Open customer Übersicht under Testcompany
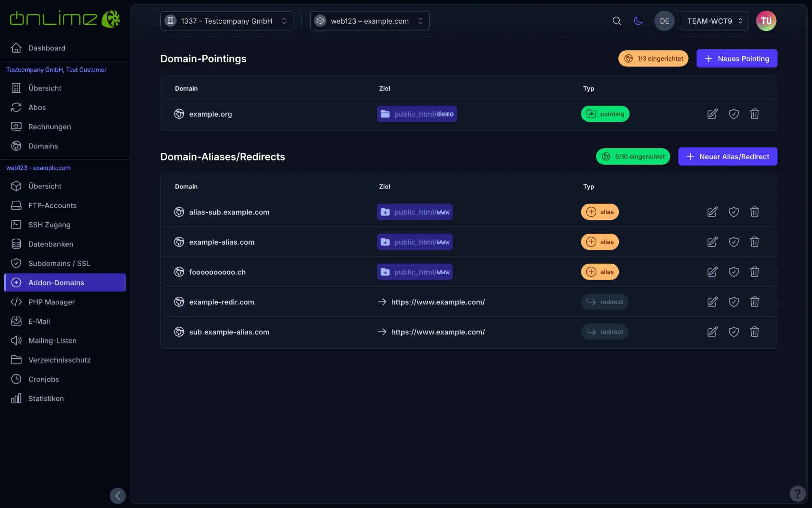This screenshot has width=812, height=508. [65, 88]
